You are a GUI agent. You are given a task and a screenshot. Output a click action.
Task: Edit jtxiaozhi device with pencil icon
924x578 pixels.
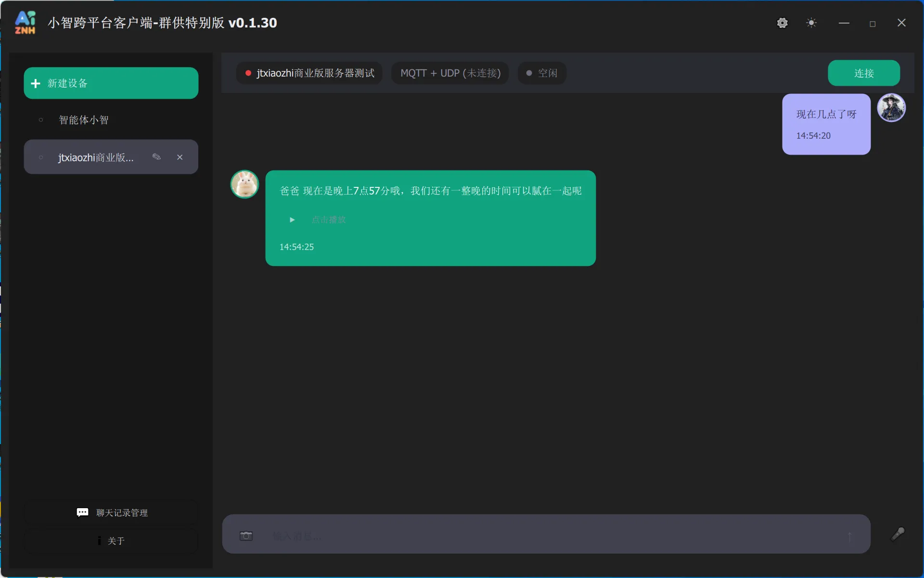click(156, 157)
